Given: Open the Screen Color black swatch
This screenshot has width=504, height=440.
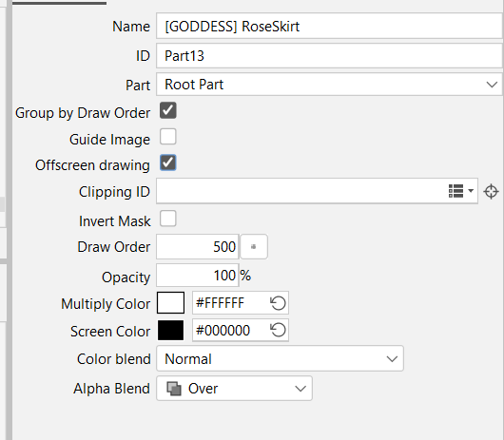Looking at the screenshot, I should (170, 330).
